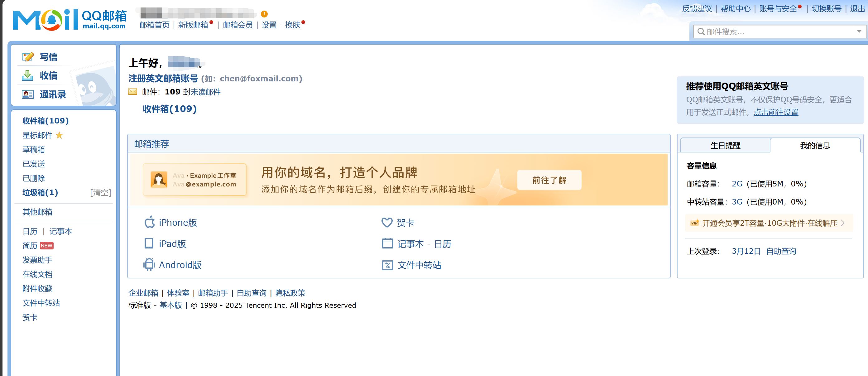
Task: Select 已删除 folder
Action: [34, 178]
